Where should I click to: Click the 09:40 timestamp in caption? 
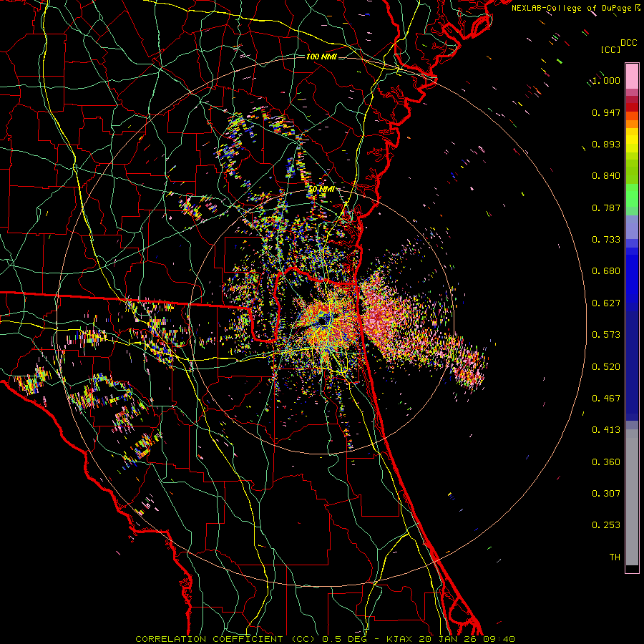pyautogui.click(x=500, y=639)
